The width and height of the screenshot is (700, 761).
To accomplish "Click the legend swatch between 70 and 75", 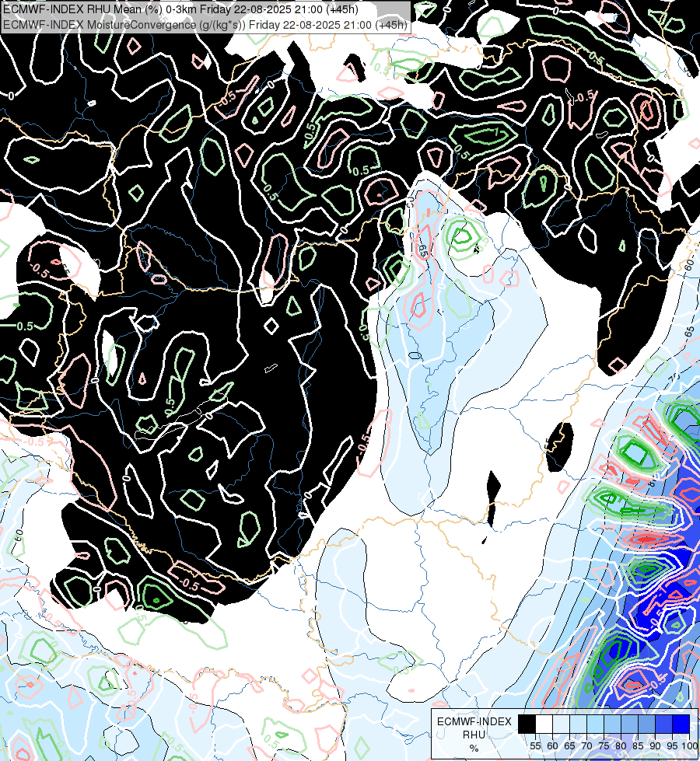I will [596, 724].
